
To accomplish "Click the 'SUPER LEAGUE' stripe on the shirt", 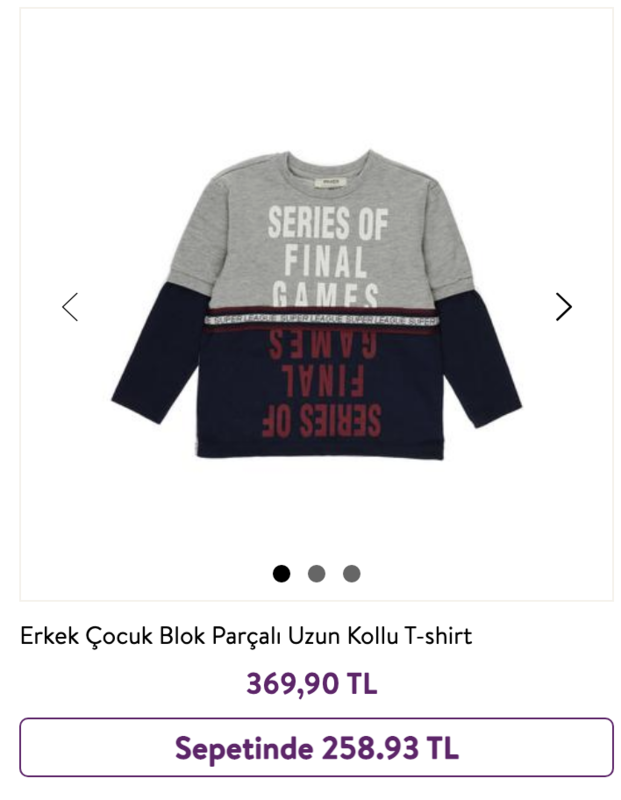I will [322, 320].
